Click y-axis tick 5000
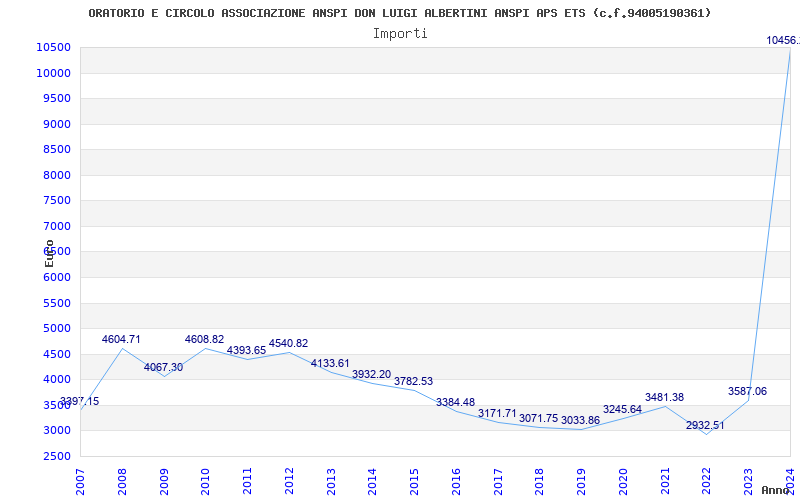This screenshot has width=800, height=500. point(57,329)
